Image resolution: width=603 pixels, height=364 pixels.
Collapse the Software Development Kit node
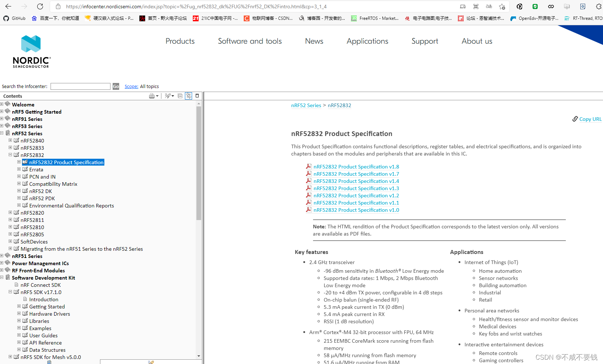coord(2,277)
